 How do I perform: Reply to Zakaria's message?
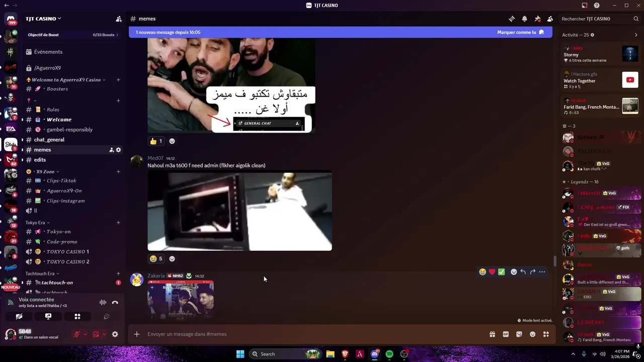pos(523,272)
